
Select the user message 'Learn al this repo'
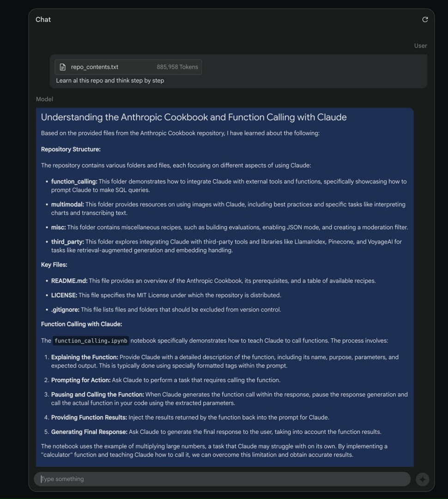(x=110, y=80)
